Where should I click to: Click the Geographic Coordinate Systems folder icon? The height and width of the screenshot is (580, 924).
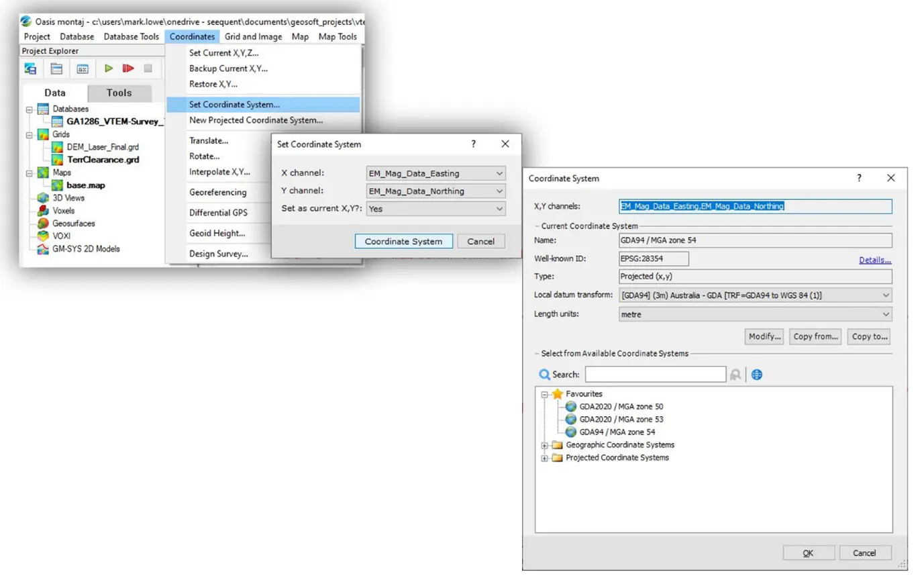[557, 445]
